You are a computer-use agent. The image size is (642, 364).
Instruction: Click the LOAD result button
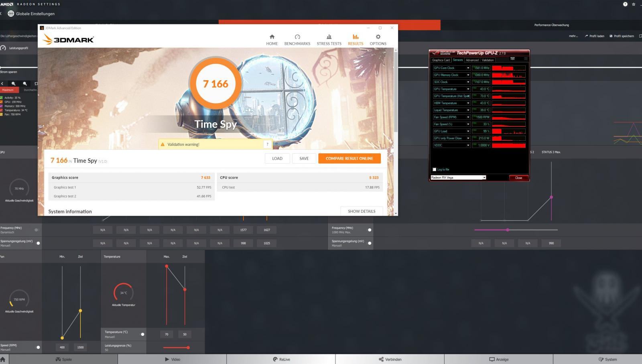pyautogui.click(x=277, y=159)
